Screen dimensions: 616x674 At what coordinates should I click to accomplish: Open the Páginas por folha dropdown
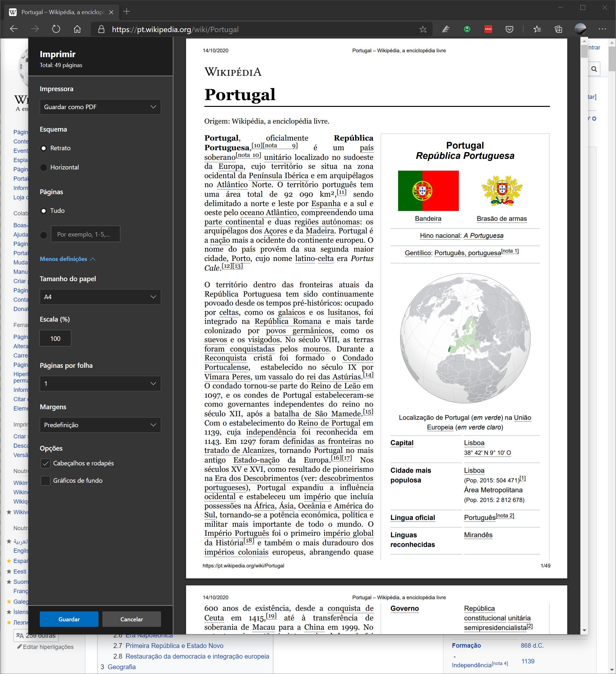click(x=100, y=384)
